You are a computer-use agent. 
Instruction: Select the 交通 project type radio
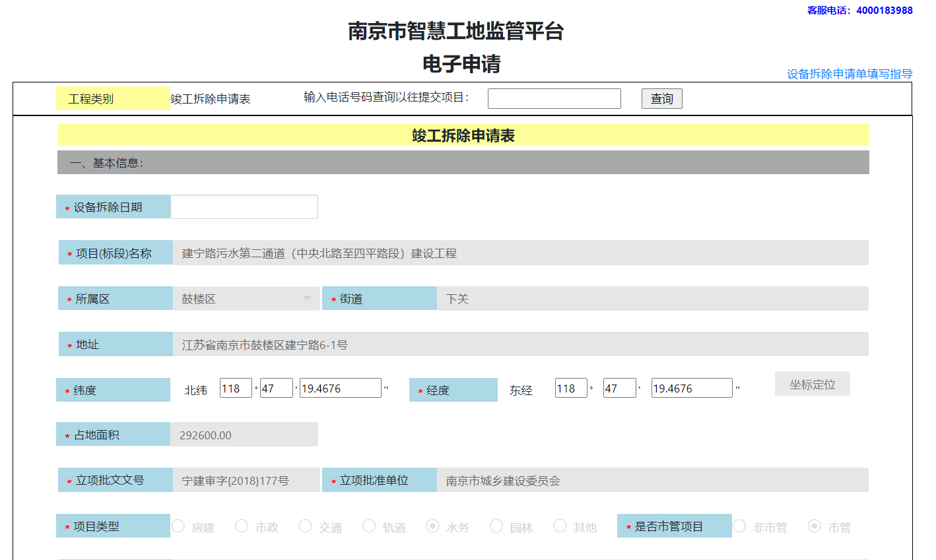(305, 526)
